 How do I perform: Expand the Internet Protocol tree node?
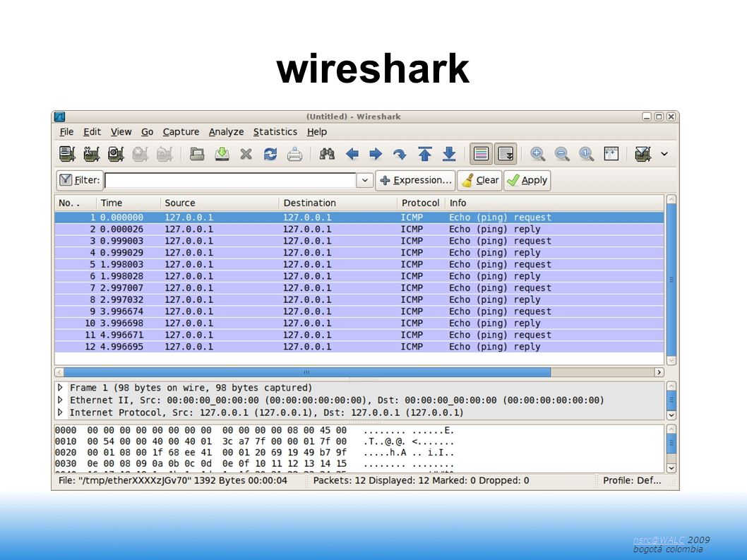(60, 412)
